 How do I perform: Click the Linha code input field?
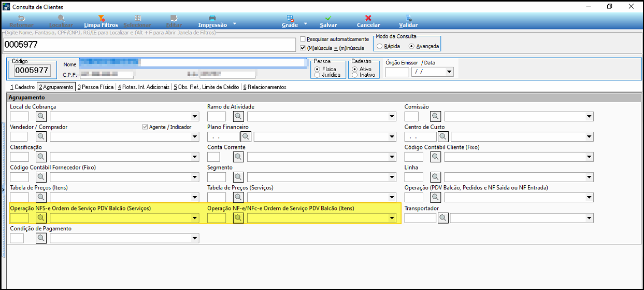(x=414, y=177)
